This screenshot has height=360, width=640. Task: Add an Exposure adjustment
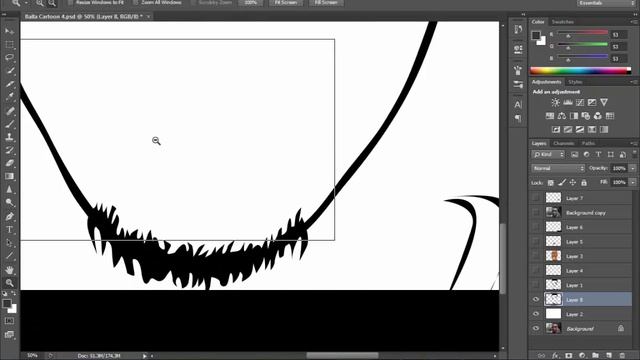tap(592, 102)
